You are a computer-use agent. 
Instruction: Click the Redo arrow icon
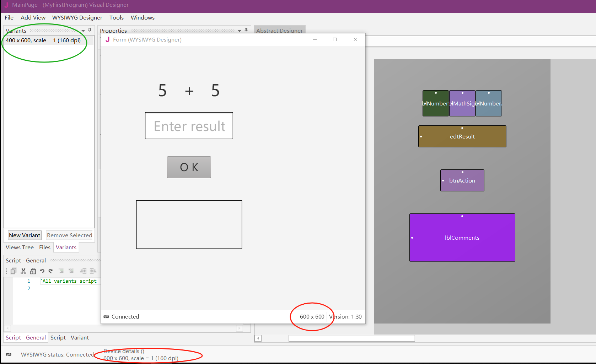pos(51,271)
